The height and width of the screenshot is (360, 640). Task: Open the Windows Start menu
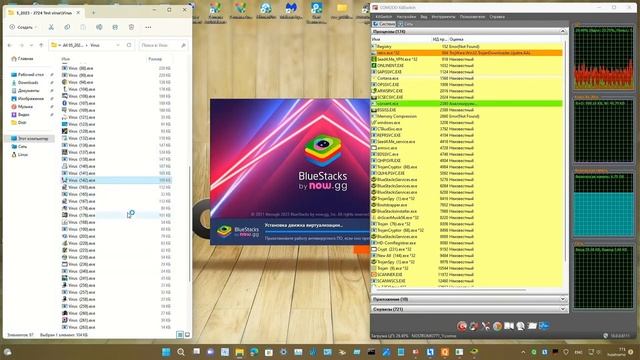(166, 352)
